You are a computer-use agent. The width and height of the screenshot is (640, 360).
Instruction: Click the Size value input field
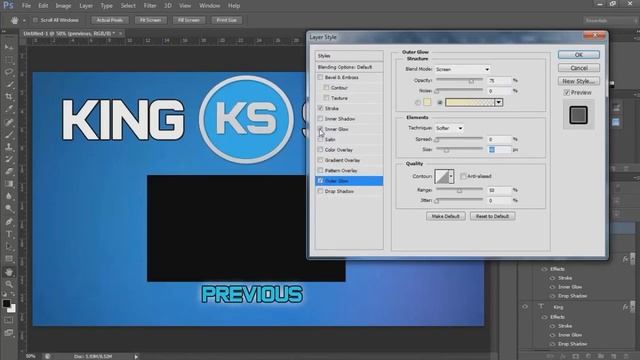coord(499,150)
